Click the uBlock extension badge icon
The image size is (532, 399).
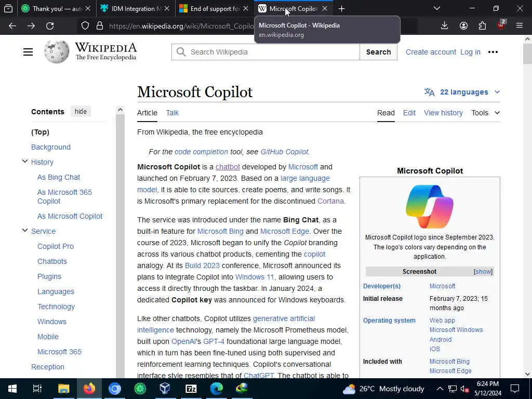(x=501, y=25)
